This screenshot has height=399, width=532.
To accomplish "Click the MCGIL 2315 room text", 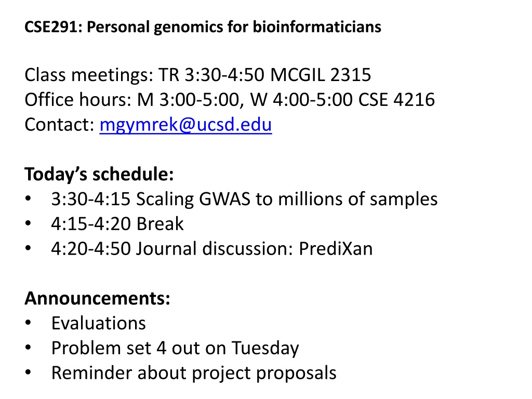I will click(321, 75).
